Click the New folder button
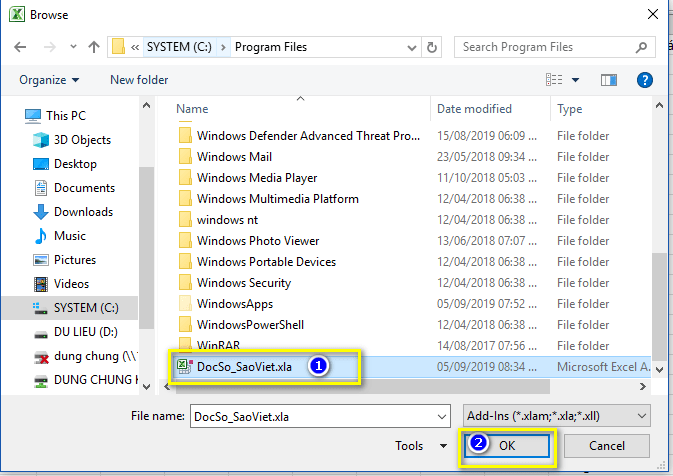This screenshot has height=476, width=673. click(x=139, y=80)
